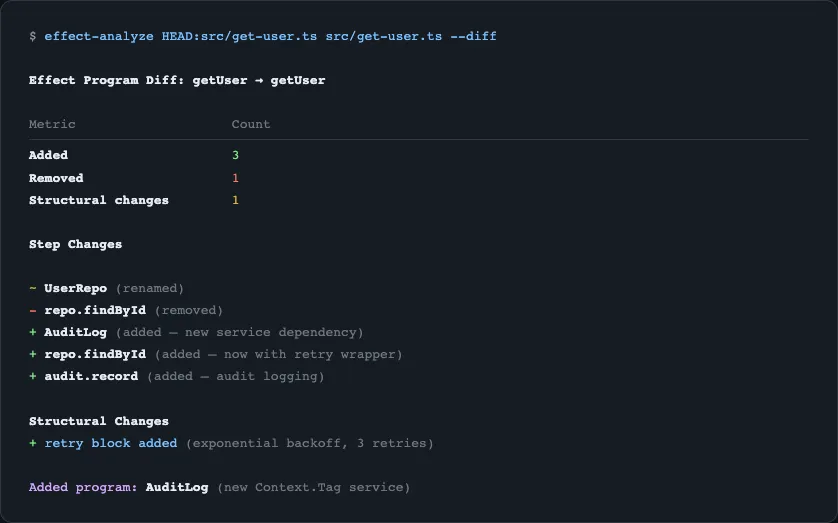
Task: Click the dollar prompt symbol
Action: pos(33,36)
